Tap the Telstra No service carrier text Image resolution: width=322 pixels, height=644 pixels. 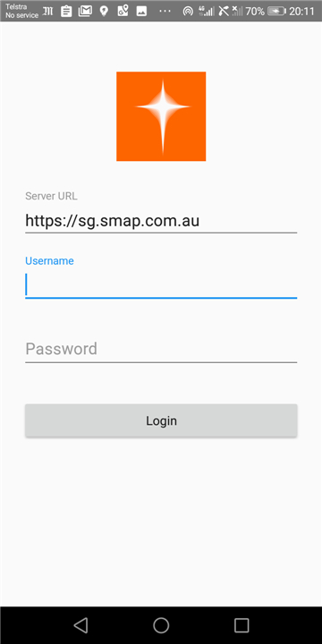(x=21, y=11)
